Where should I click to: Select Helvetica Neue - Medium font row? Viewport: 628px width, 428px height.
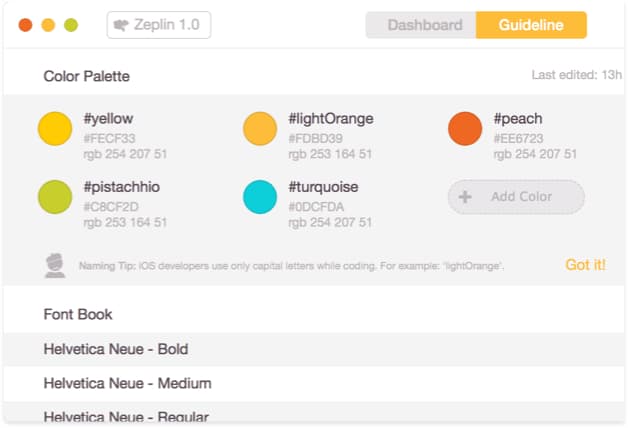314,384
